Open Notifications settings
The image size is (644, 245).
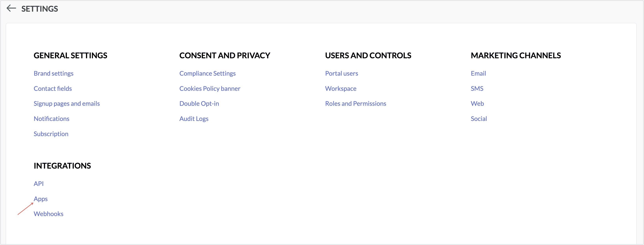(51, 119)
